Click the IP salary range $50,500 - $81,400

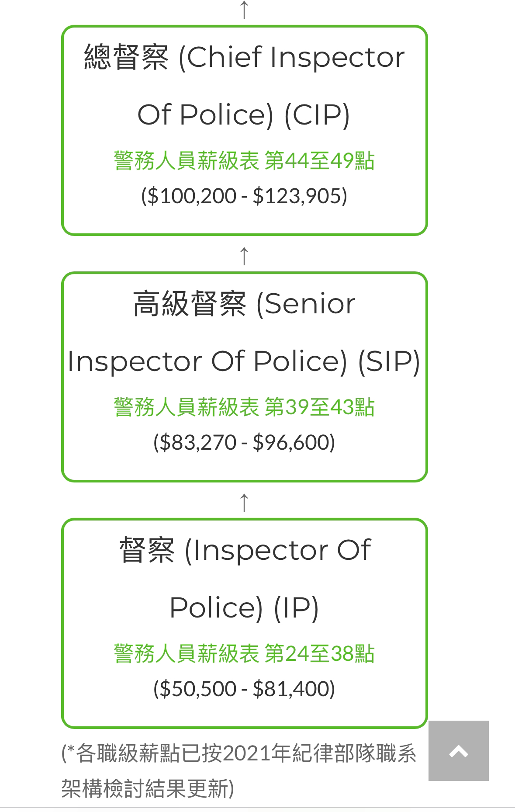(244, 689)
